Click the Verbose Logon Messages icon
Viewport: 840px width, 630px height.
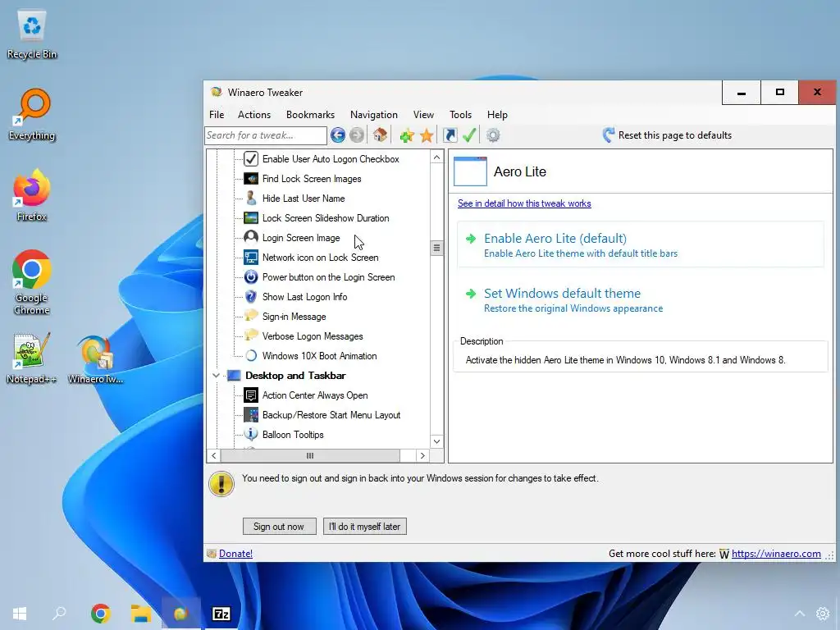[251, 336]
